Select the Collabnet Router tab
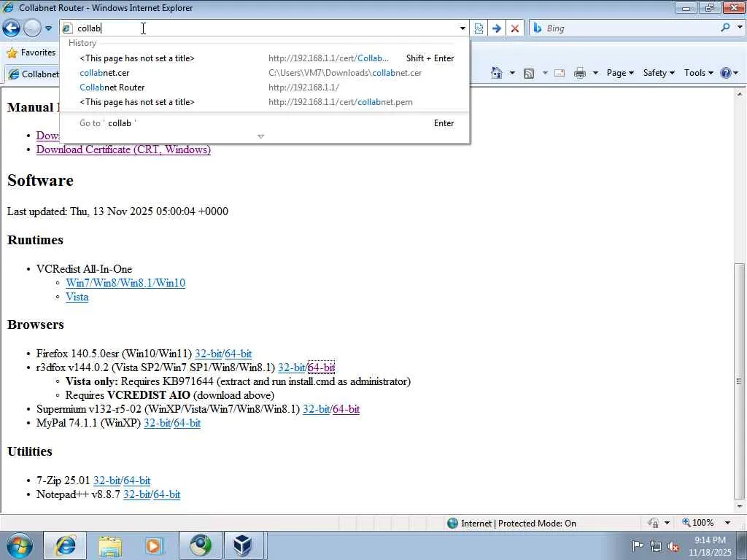This screenshot has width=747, height=560. [x=34, y=74]
